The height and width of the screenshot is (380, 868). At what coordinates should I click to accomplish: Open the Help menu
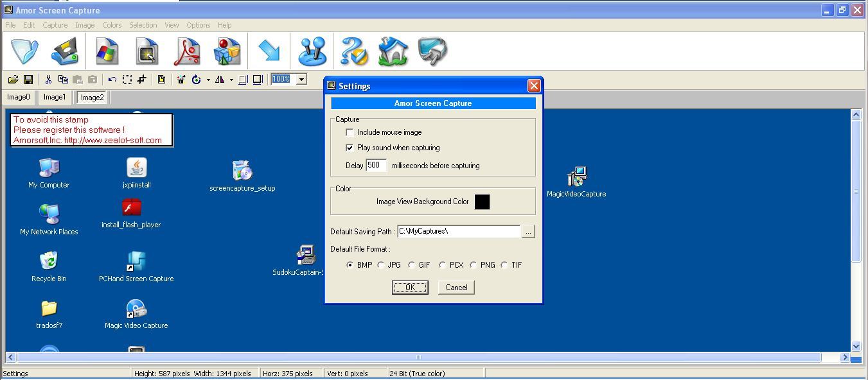225,25
